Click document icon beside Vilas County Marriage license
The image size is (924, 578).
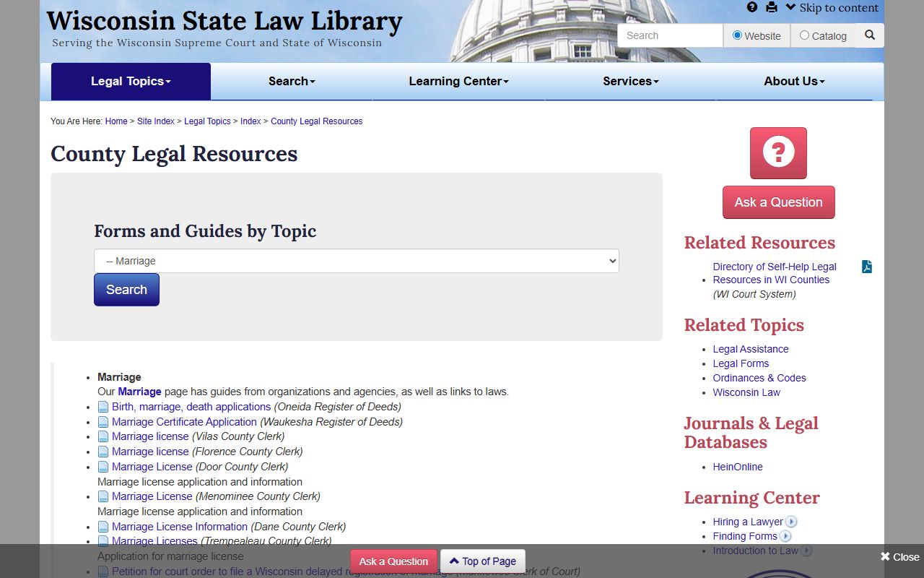[103, 436]
